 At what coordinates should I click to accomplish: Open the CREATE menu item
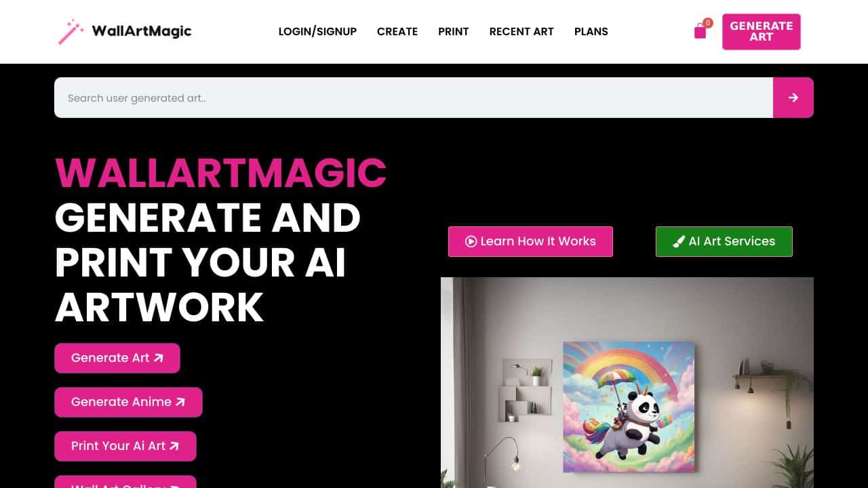(x=397, y=31)
